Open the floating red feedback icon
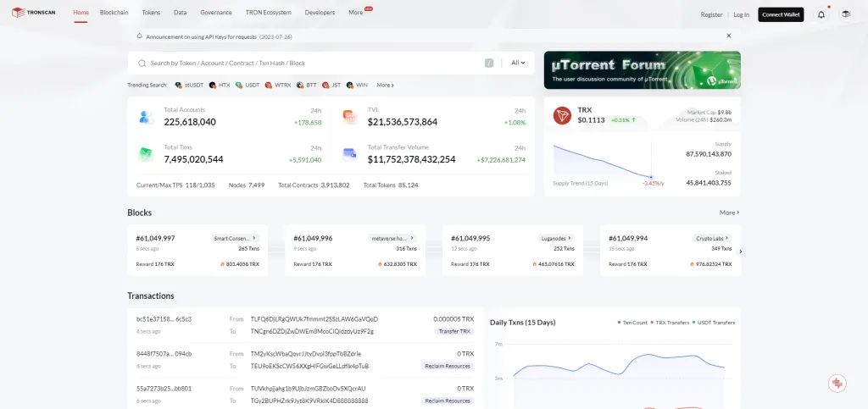The height and width of the screenshot is (409, 868). 837,383
